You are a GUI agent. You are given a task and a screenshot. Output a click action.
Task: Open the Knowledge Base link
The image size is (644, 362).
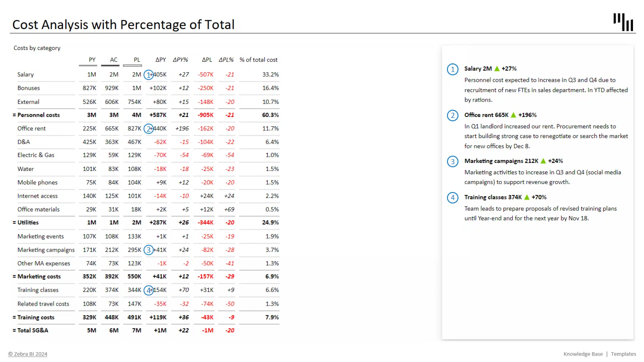[x=583, y=354]
